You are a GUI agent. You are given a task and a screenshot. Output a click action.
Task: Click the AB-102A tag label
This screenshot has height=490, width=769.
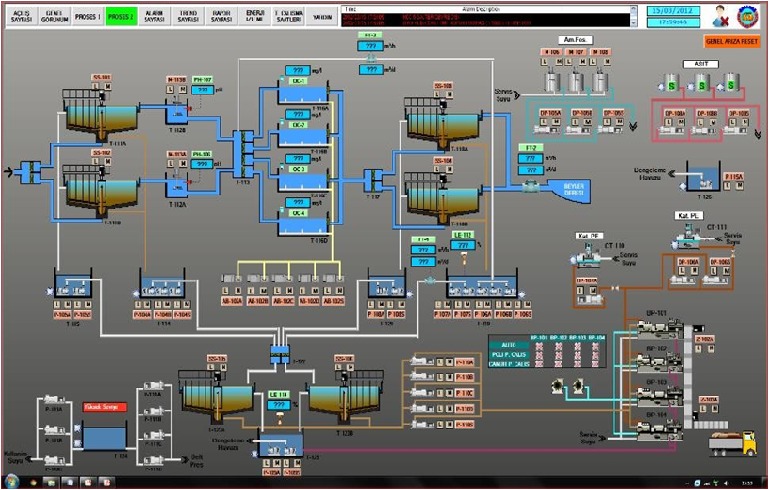click(232, 301)
